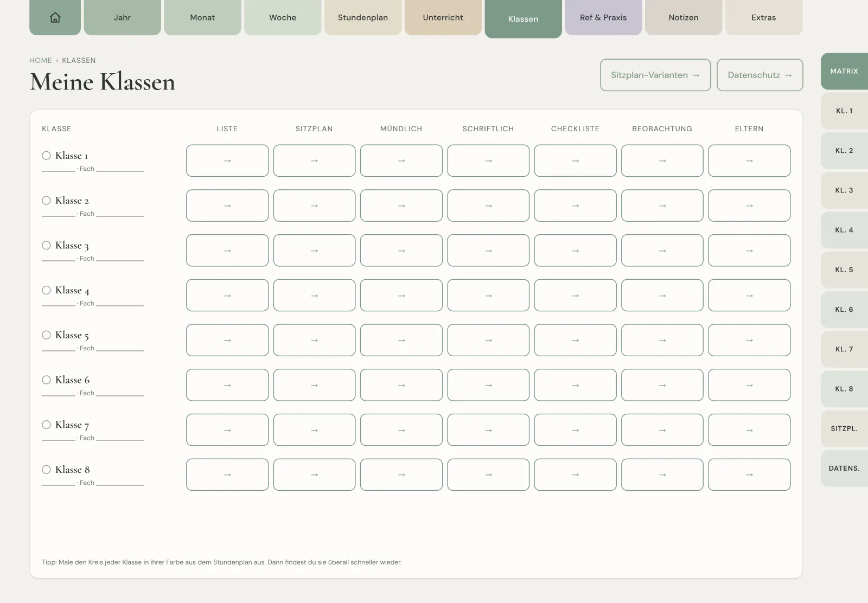Open Klasse 5 Checkliste arrow cell

pos(575,340)
